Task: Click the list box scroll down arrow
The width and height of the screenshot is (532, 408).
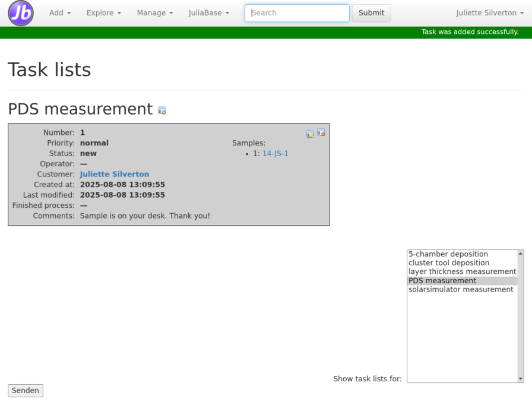Action: [x=521, y=379]
